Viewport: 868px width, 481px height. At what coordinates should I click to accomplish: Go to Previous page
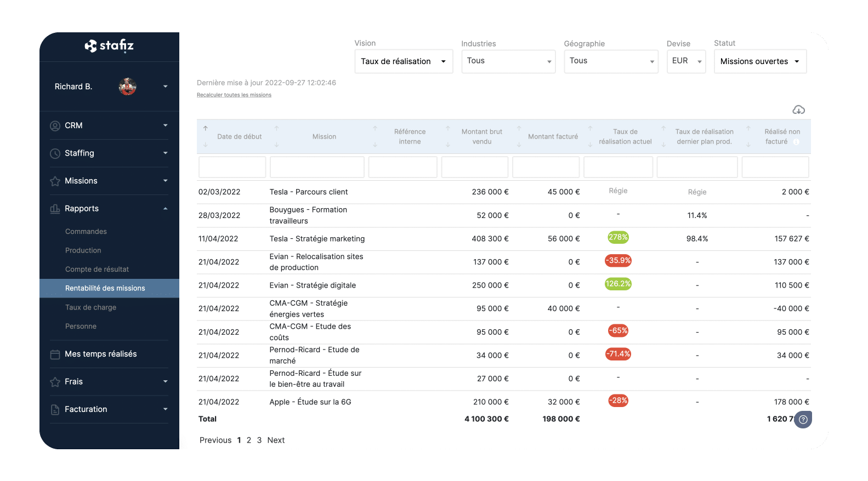(215, 440)
